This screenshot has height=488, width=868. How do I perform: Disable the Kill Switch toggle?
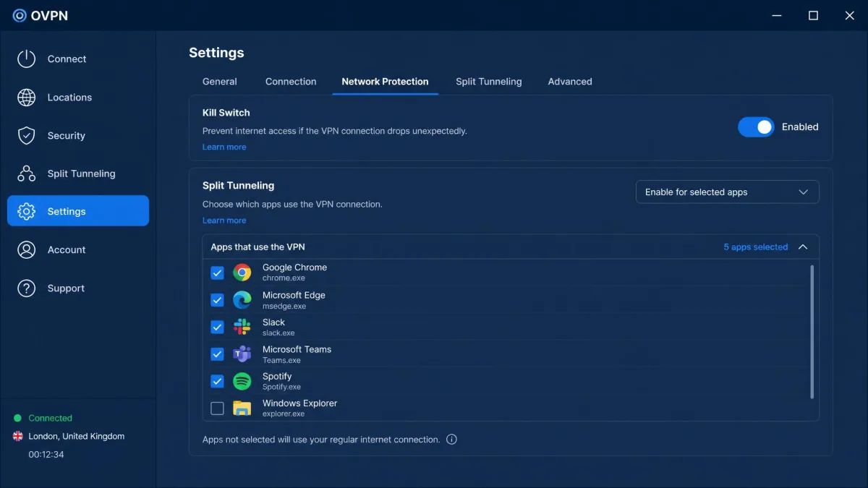tap(756, 127)
